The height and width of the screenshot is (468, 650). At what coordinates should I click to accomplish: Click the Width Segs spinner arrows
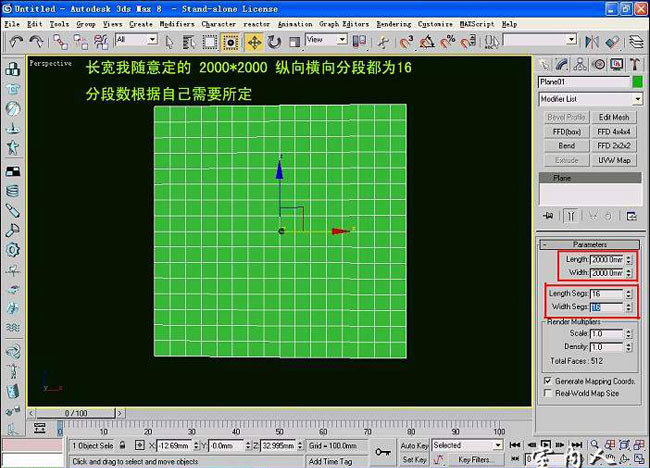[629, 307]
